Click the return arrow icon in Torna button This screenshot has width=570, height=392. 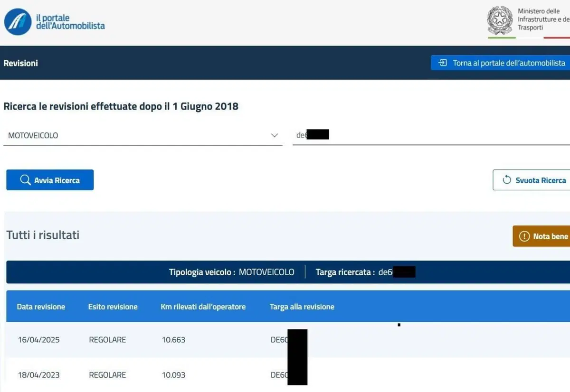[x=443, y=63]
